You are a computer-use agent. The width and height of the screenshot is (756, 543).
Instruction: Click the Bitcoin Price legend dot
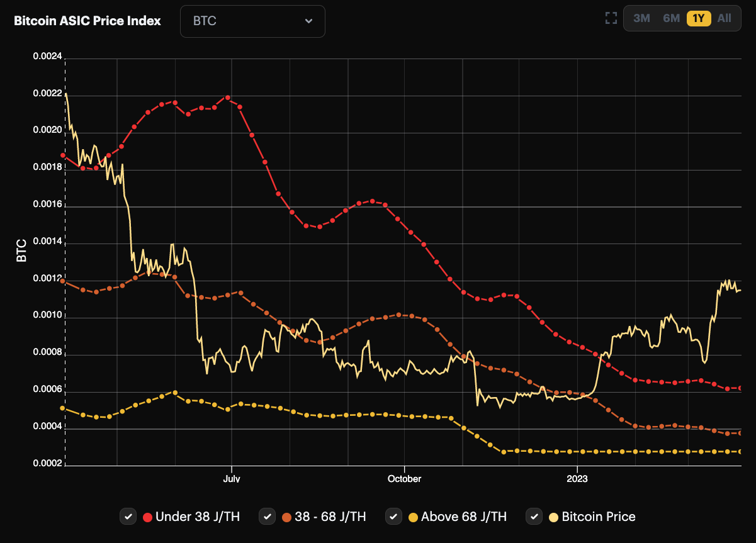(x=553, y=516)
